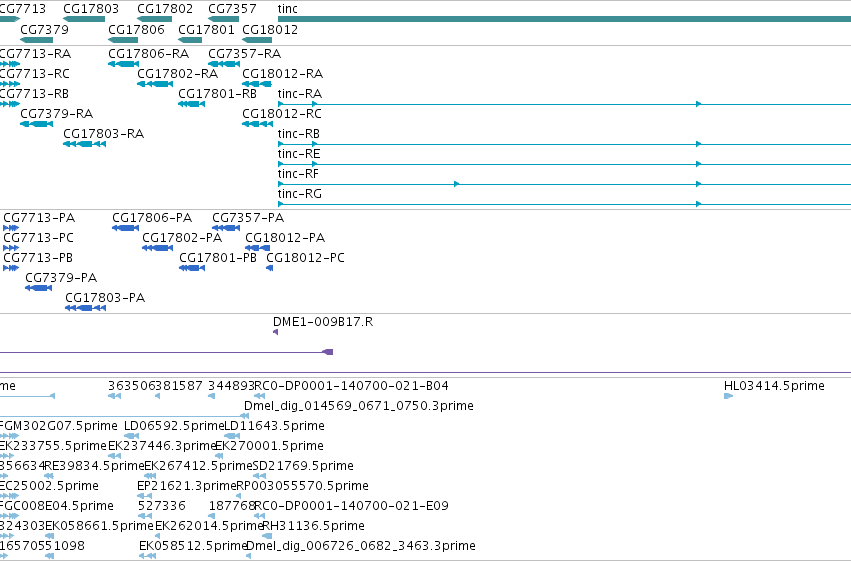Click protein CG17801-PB

click(x=218, y=258)
